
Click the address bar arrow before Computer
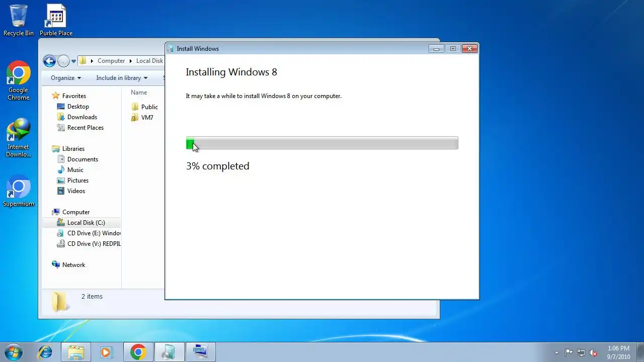(x=92, y=61)
